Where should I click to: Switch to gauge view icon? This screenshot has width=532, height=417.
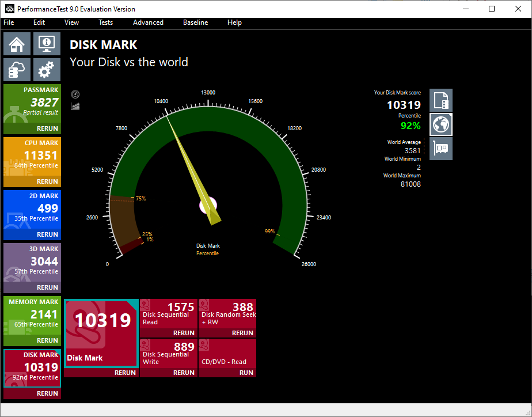(x=75, y=94)
